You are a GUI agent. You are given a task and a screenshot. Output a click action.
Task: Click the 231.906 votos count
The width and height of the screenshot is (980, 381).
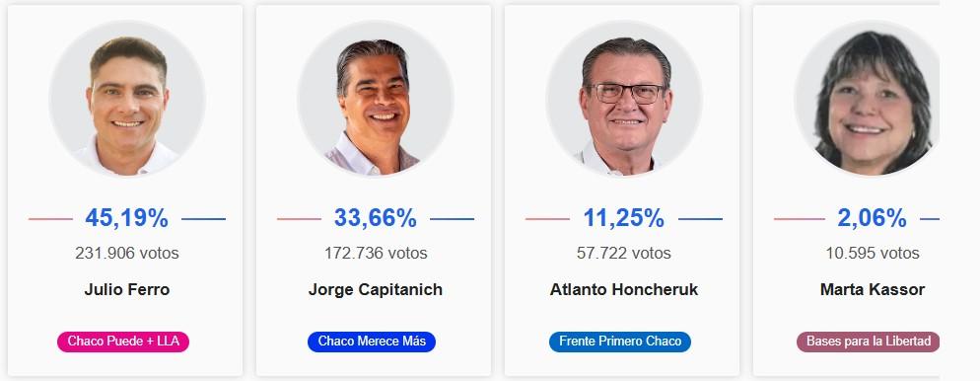point(127,254)
